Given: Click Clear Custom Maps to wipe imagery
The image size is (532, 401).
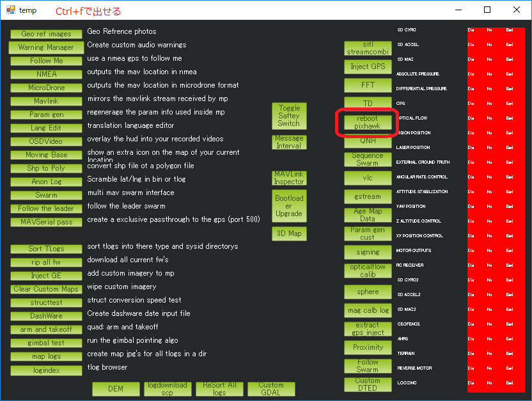Looking at the screenshot, I should coord(46,289).
